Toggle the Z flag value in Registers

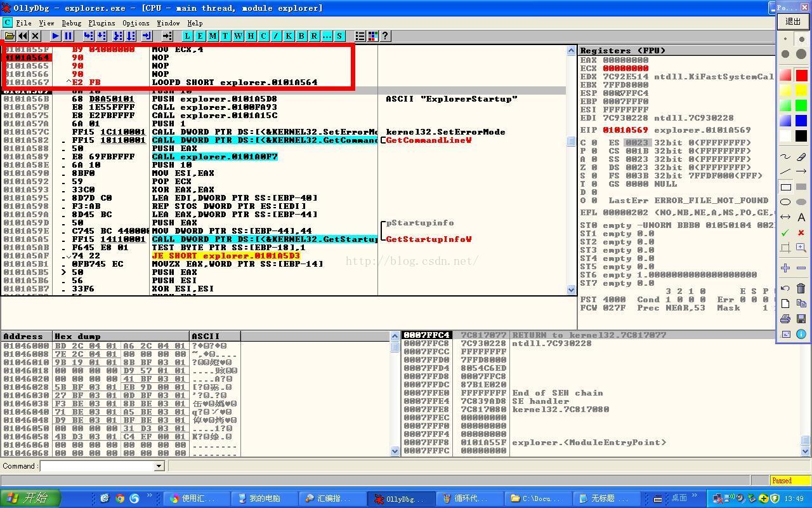pos(593,168)
